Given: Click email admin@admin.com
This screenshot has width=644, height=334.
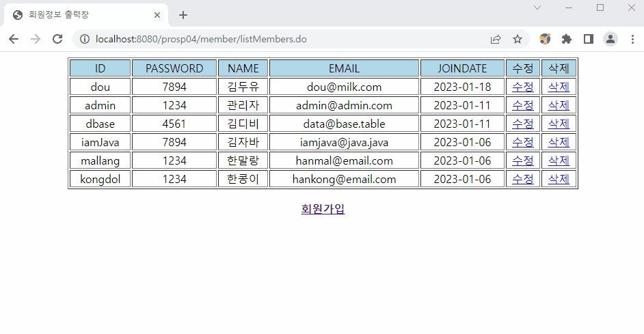Looking at the screenshot, I should (344, 105).
